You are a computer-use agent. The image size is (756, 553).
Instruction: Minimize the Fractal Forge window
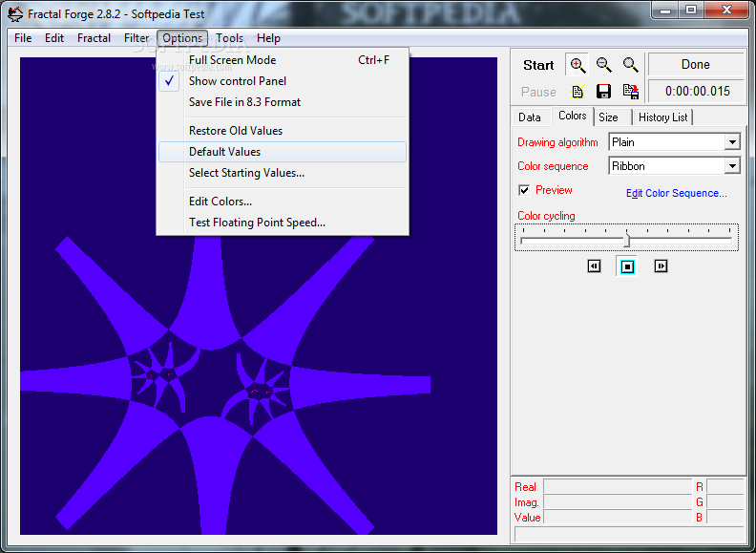[x=665, y=11]
